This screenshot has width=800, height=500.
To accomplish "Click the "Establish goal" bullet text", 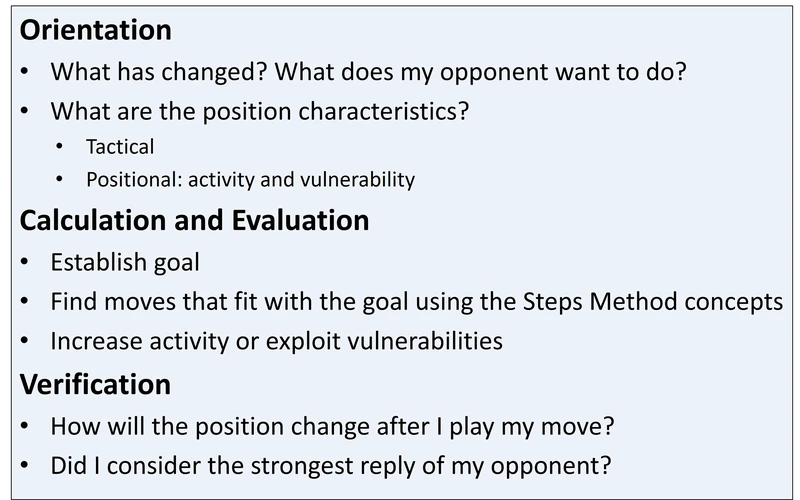I will (x=125, y=263).
